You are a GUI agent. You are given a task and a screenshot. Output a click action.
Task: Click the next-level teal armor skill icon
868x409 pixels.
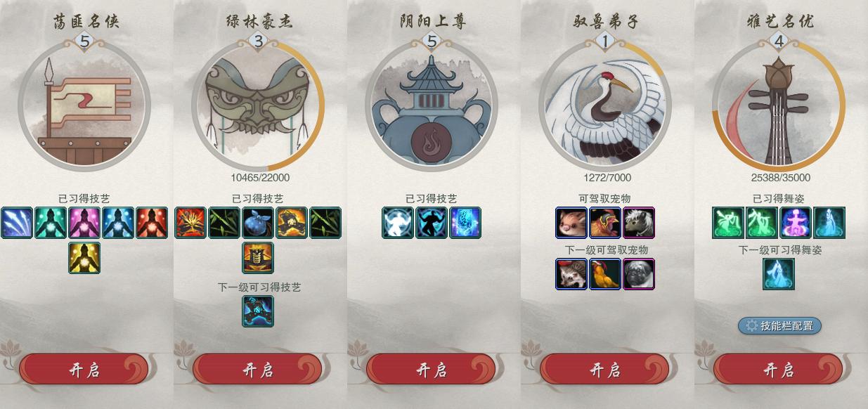pyautogui.click(x=258, y=311)
